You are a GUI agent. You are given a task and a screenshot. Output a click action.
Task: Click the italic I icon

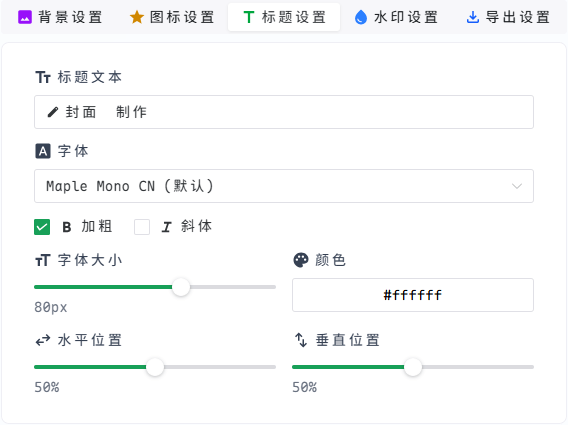point(166,227)
